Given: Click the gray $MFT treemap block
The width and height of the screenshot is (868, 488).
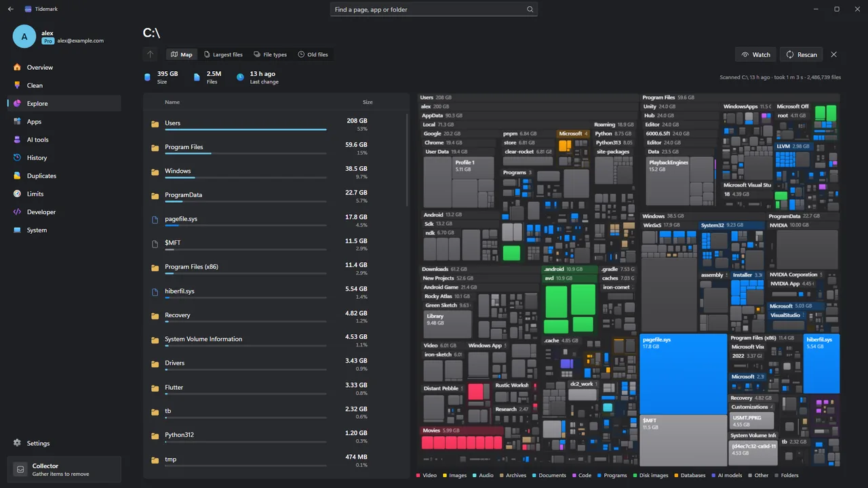Looking at the screenshot, I should [684, 441].
